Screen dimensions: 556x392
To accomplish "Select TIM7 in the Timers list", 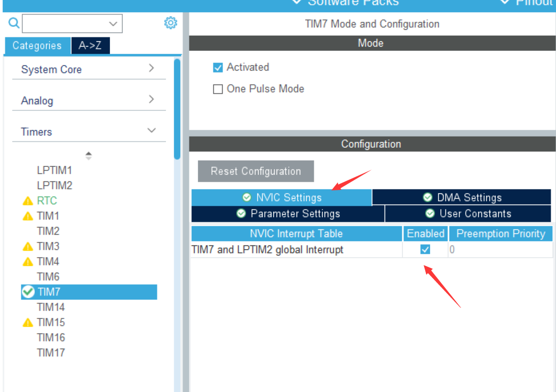I will 89,292.
